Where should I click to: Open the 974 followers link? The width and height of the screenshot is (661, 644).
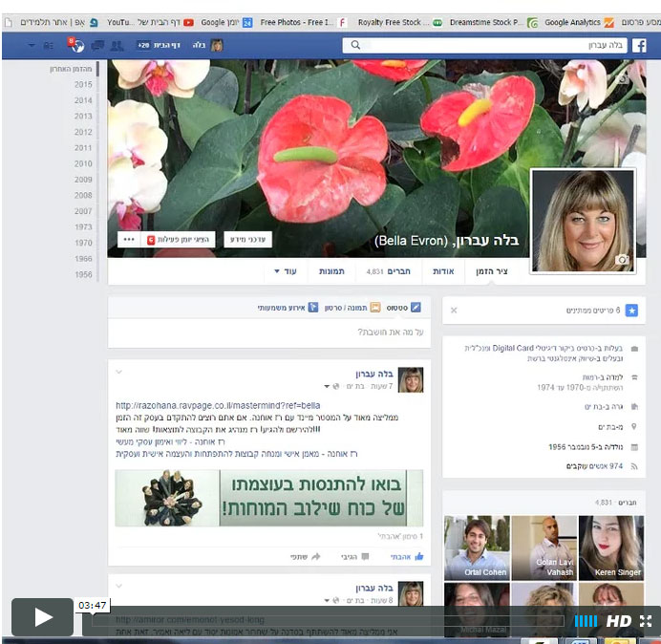pyautogui.click(x=594, y=466)
